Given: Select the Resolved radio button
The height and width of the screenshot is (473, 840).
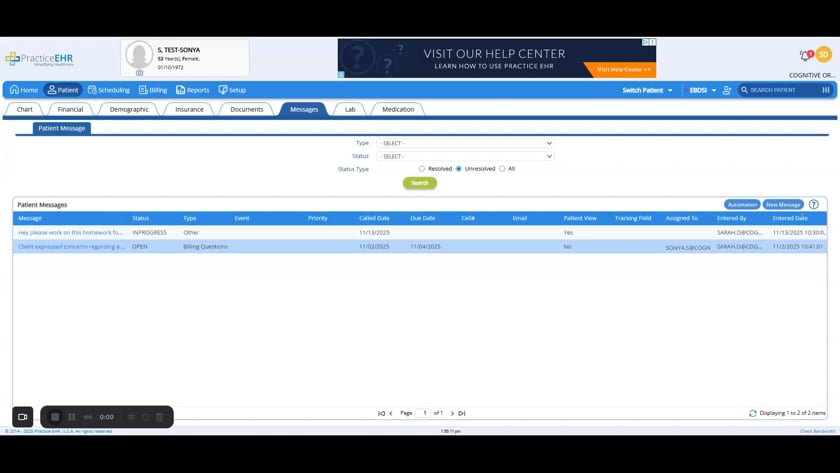Looking at the screenshot, I should (422, 169).
